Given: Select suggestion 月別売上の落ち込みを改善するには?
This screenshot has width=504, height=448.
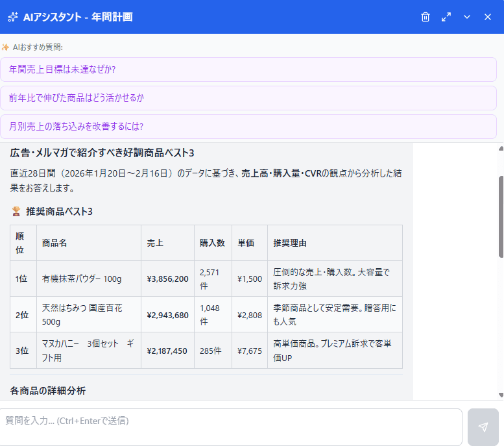Looking at the screenshot, I should point(248,127).
